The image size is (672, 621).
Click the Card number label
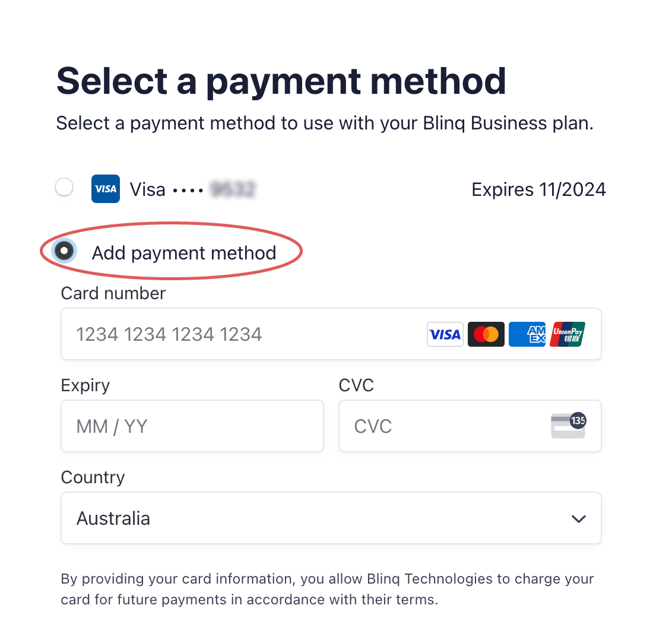[x=113, y=293]
